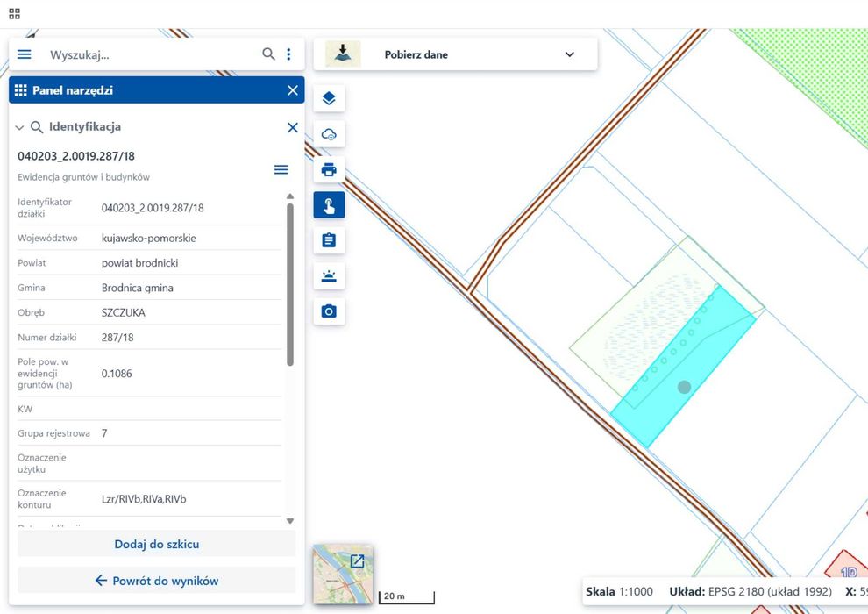Screen dimensions: 868x614
Task: Open the three-dot search options menu
Action: tap(288, 54)
